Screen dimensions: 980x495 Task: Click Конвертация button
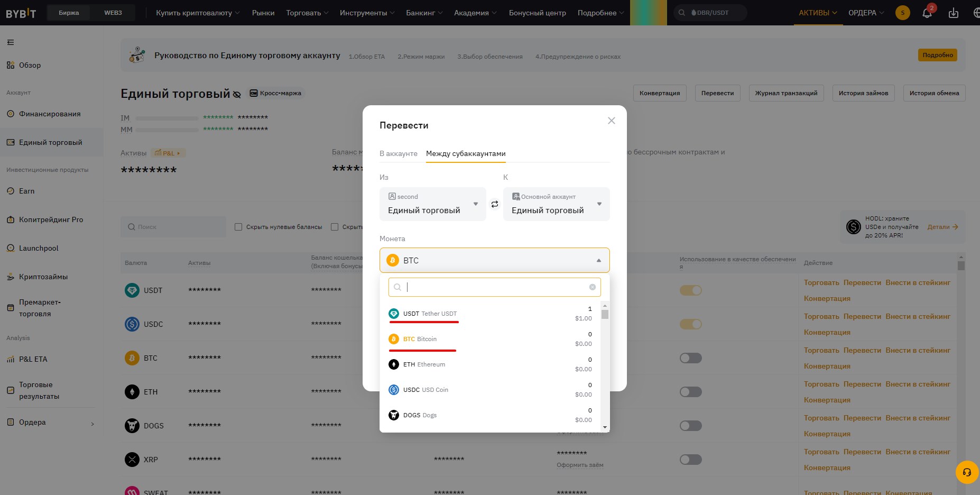click(660, 93)
